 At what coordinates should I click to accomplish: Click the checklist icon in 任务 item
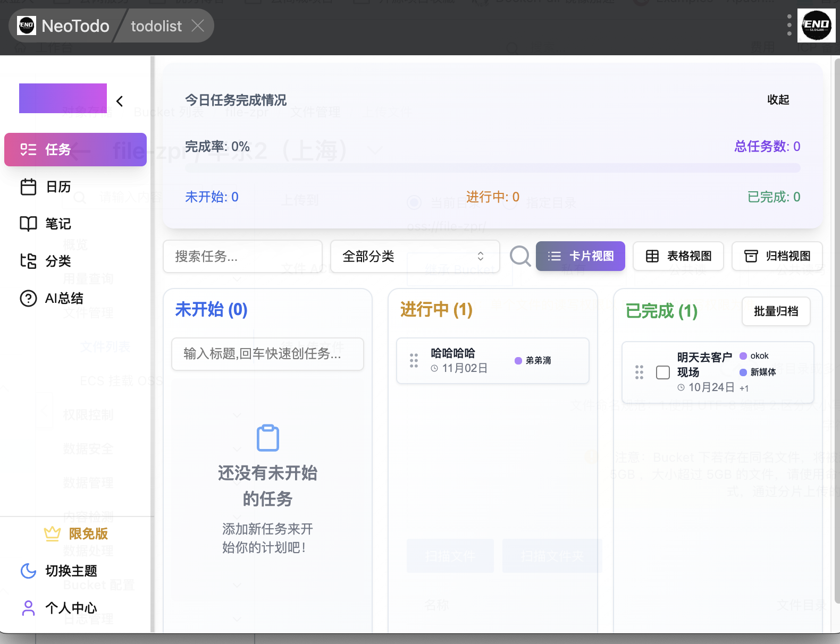tap(28, 149)
